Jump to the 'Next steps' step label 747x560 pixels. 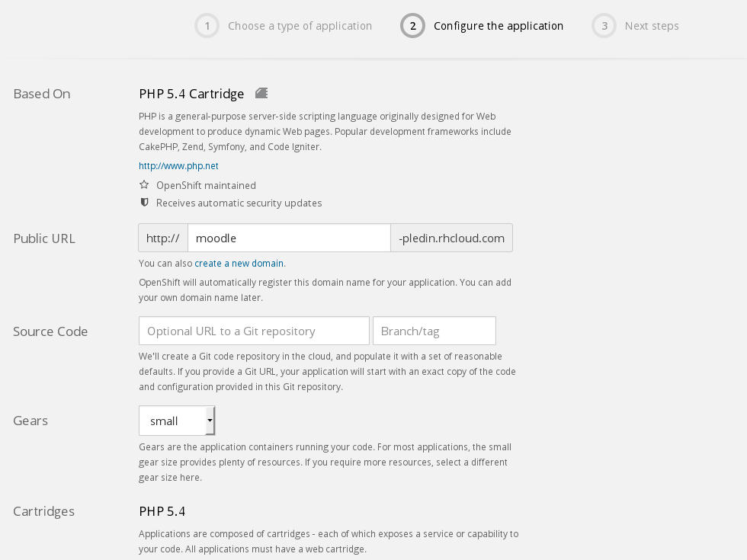tap(652, 26)
